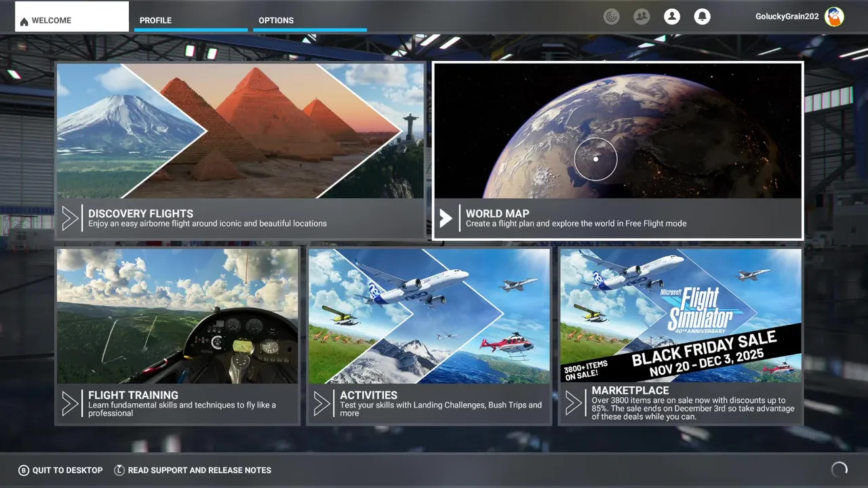Open the Welcome tab
868x488 pixels.
pos(72,17)
